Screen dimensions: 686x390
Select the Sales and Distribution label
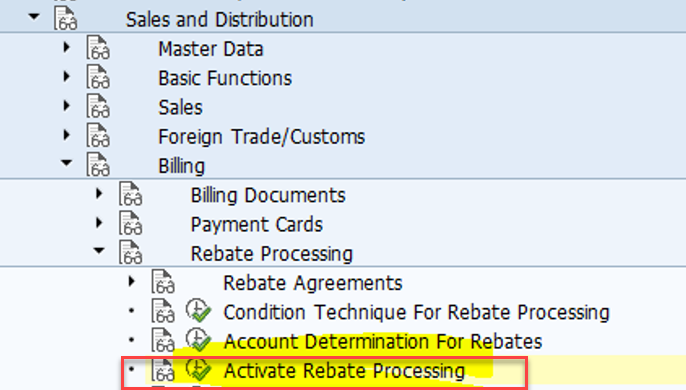pos(220,20)
